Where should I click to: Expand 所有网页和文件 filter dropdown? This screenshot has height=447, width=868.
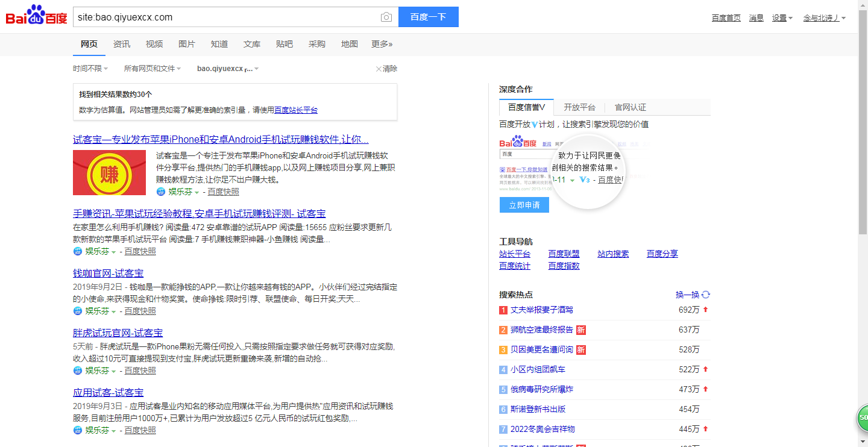click(x=153, y=69)
